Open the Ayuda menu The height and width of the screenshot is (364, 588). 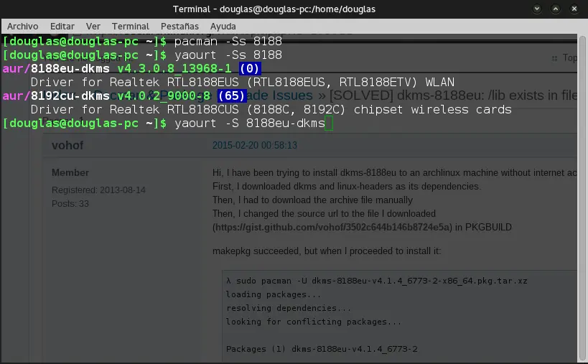(223, 27)
